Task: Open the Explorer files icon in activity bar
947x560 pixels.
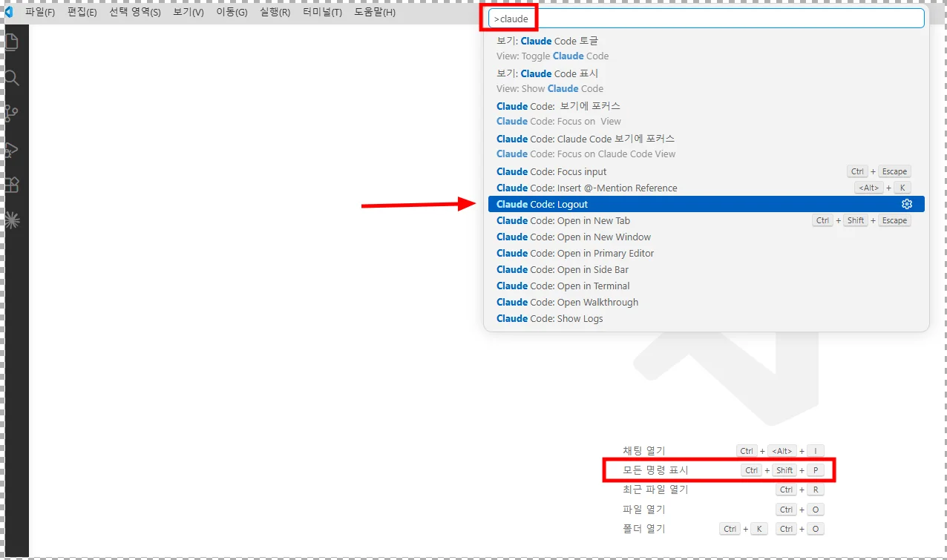Action: click(x=12, y=42)
